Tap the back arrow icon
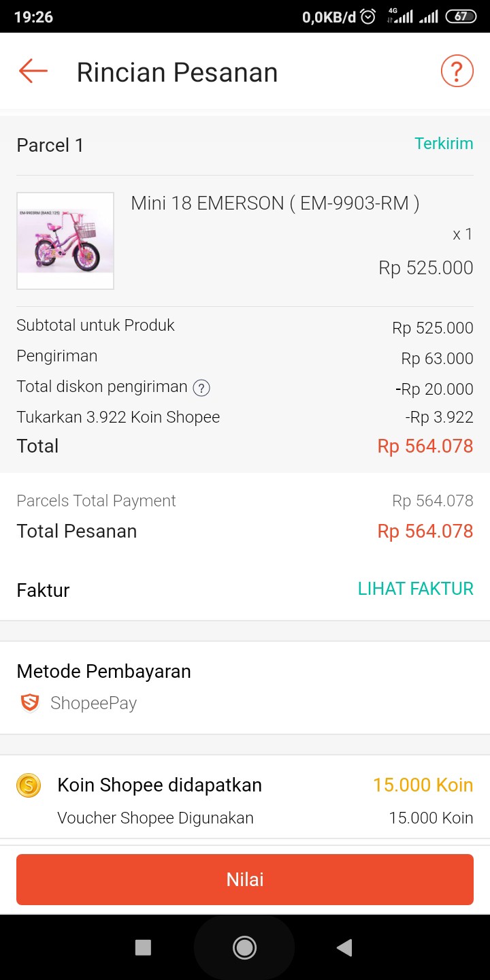This screenshot has width=490, height=980. pyautogui.click(x=33, y=71)
